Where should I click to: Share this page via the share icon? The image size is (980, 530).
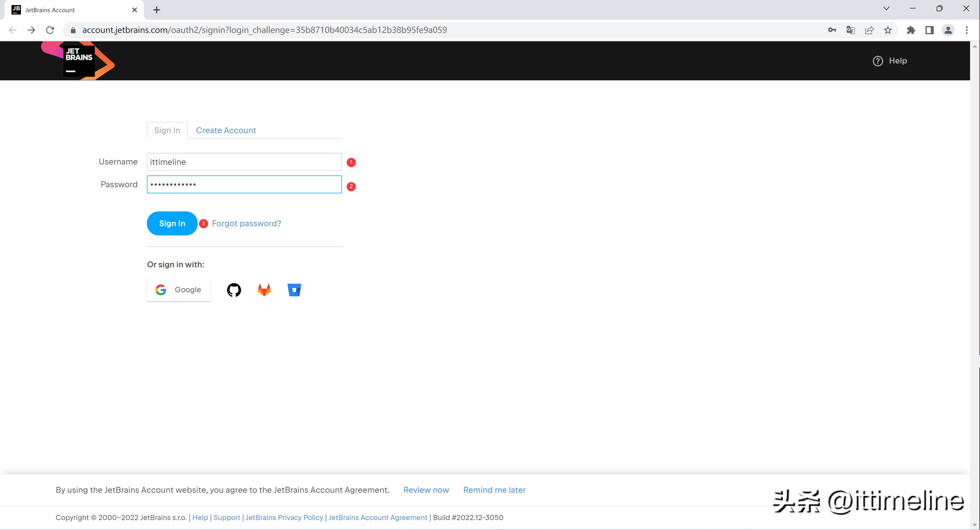869,30
